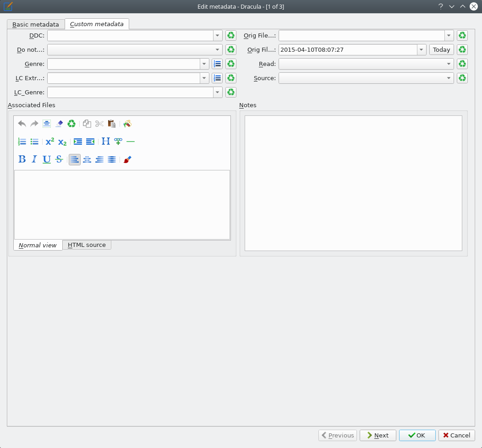Clear the Orig File... text field via its recycle icon

click(x=462, y=35)
